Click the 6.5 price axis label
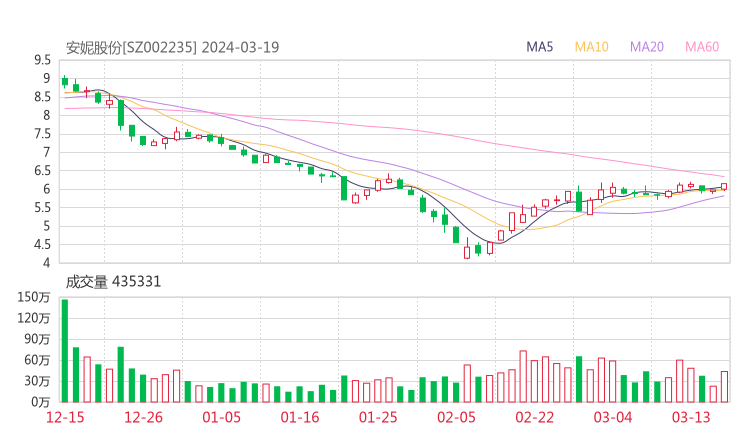Screen dimensions: 740x440 tap(42, 170)
